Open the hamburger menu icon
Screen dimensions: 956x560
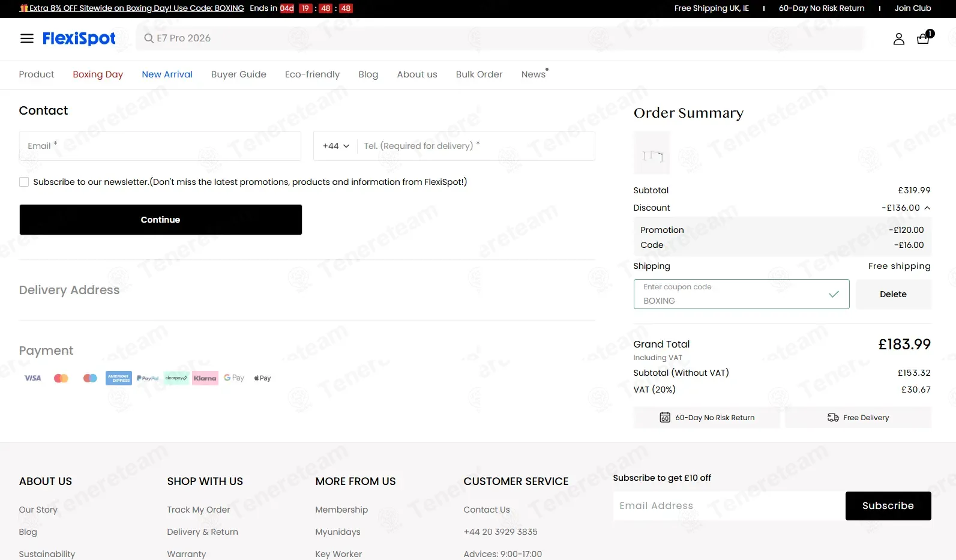27,38
